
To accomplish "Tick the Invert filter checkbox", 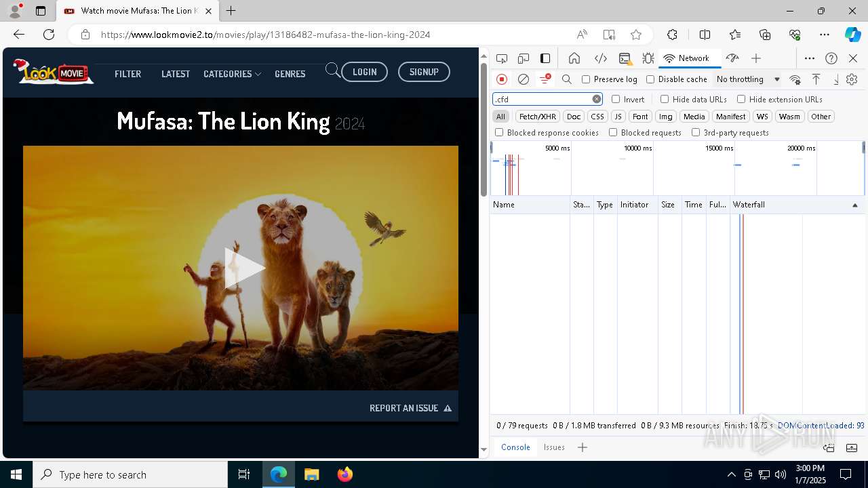I will click(616, 99).
